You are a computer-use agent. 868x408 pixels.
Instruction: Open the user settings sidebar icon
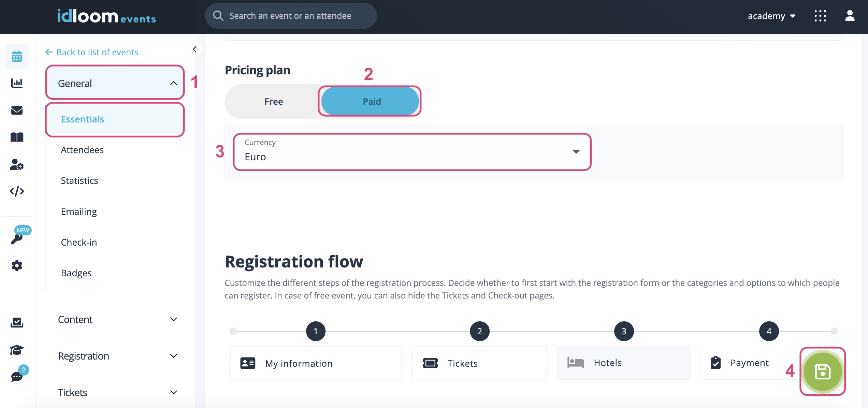pyautogui.click(x=17, y=164)
